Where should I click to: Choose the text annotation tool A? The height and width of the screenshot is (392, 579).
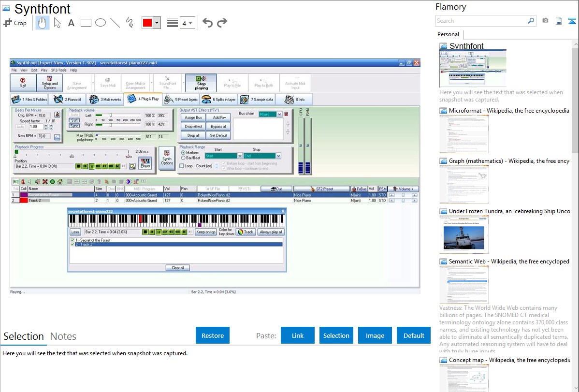[x=71, y=23]
